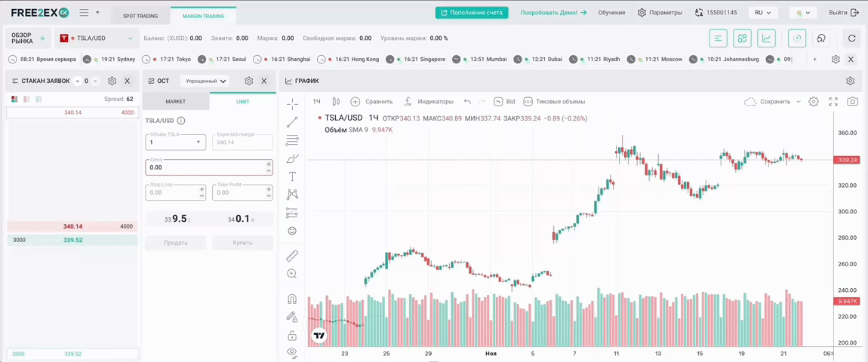The height and width of the screenshot is (362, 868).
Task: Change candlestick chart style icon
Action: pos(336,101)
